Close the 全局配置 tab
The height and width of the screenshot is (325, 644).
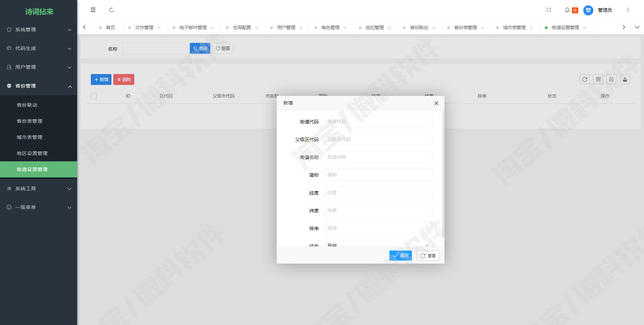pos(257,28)
